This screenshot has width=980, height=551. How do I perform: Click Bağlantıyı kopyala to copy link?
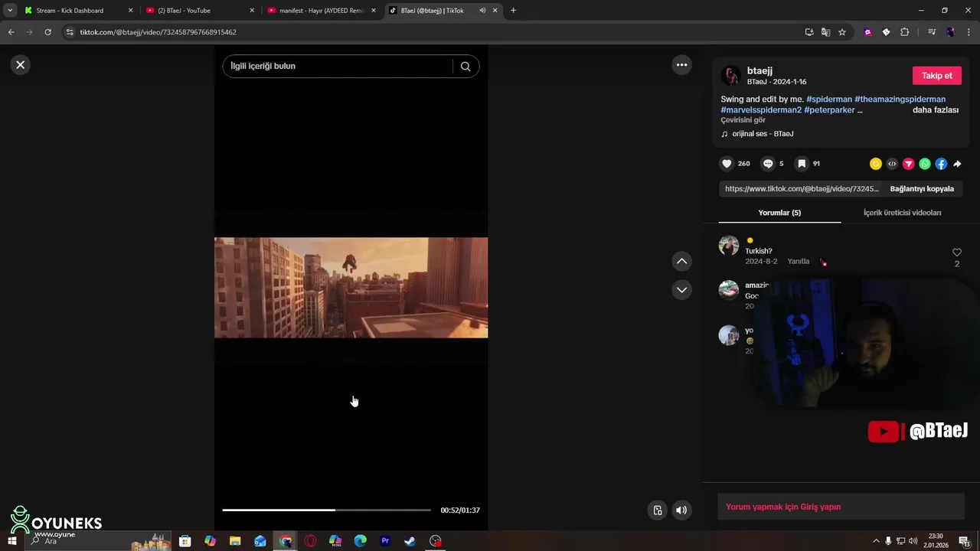922,189
